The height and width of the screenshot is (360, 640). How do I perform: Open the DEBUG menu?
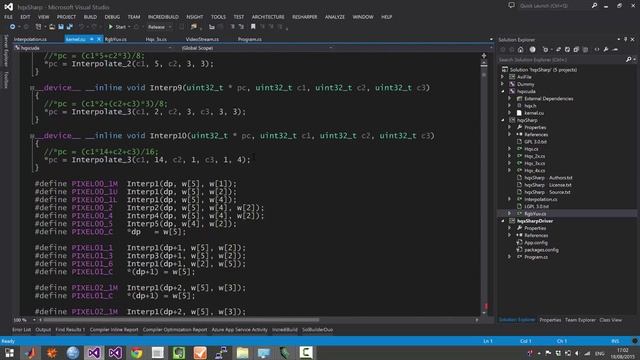[x=112, y=17]
